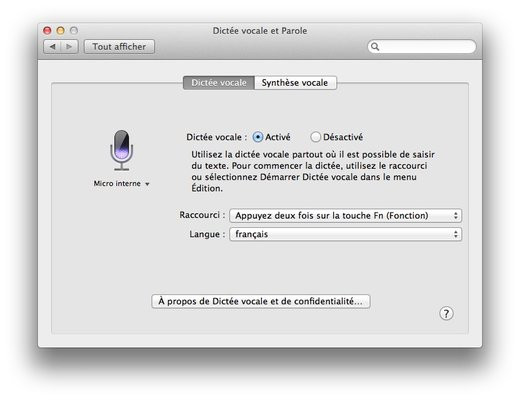Open the Micro interne dropdown
This screenshot has height=400, width=520.
tap(122, 184)
